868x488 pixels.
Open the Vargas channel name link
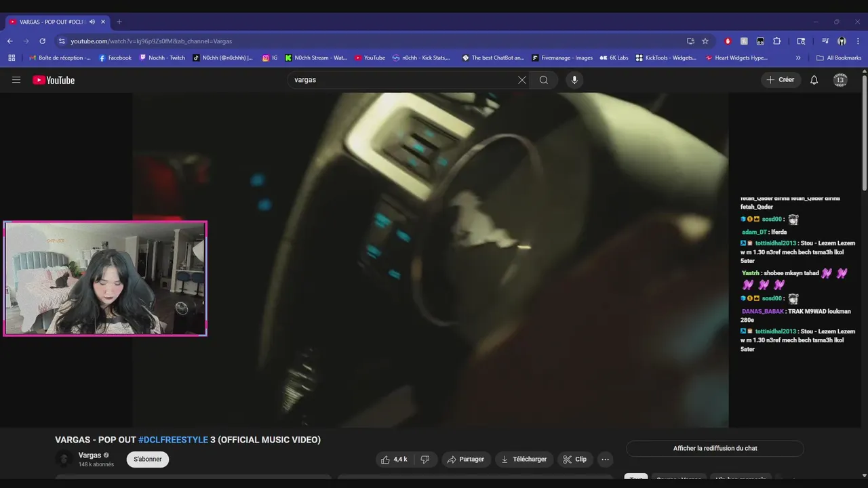click(x=90, y=455)
